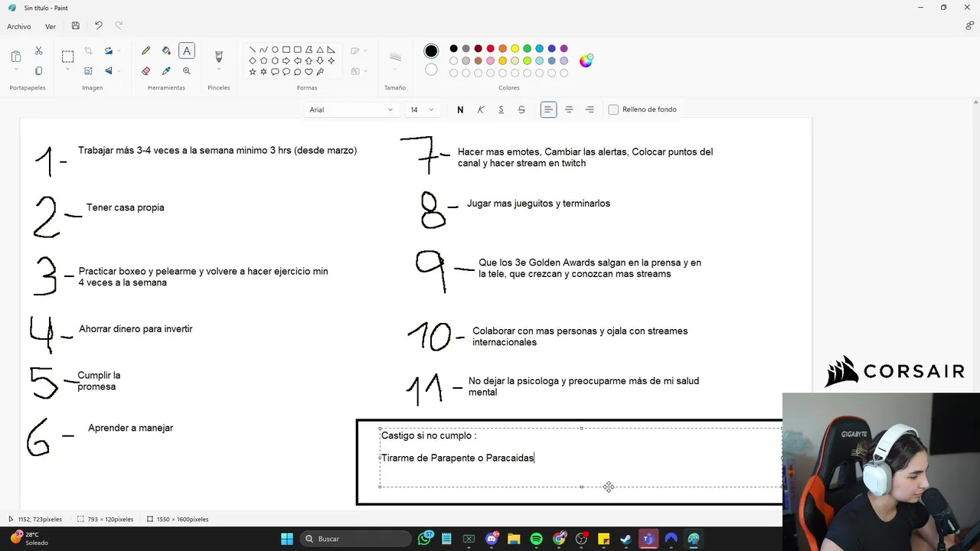The height and width of the screenshot is (551, 980).
Task: Select the right arrow shape
Action: point(286,60)
